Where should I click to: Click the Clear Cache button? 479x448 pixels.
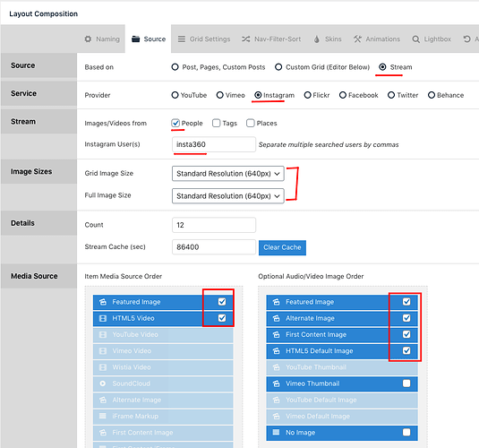point(282,247)
